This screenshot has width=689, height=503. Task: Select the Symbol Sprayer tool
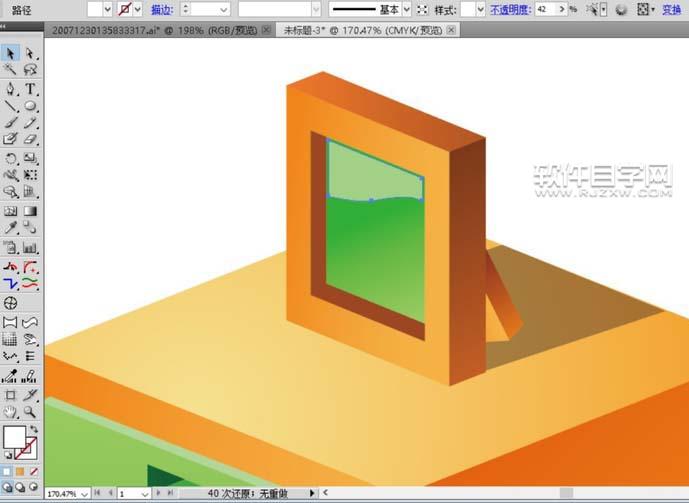click(10, 247)
